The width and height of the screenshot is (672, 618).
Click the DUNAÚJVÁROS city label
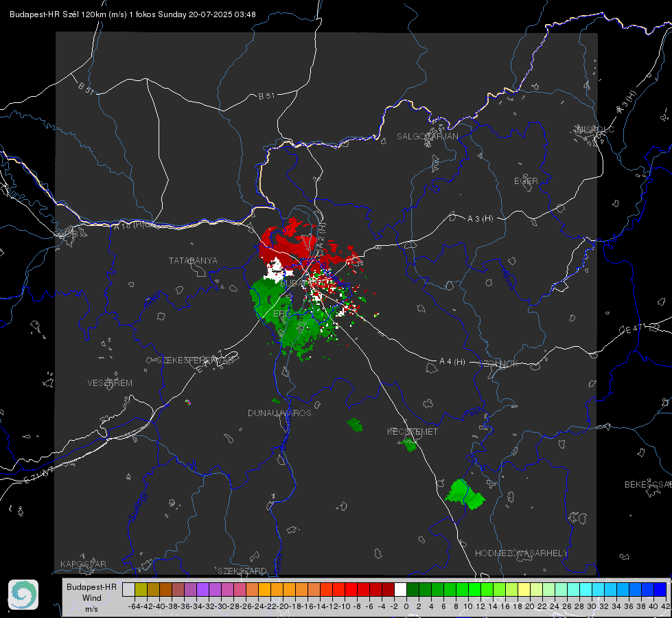(x=279, y=413)
